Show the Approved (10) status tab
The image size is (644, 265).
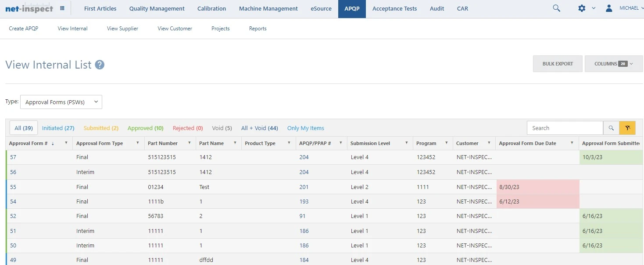(145, 128)
